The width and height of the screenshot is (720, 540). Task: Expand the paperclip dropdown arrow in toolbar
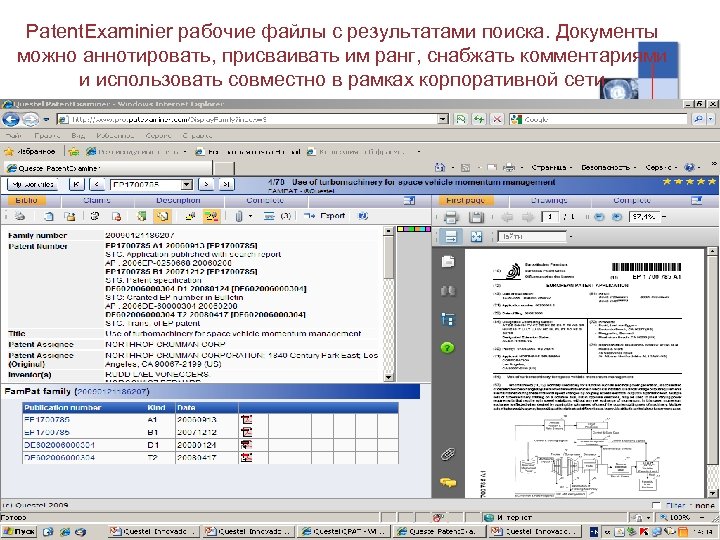coord(251,216)
